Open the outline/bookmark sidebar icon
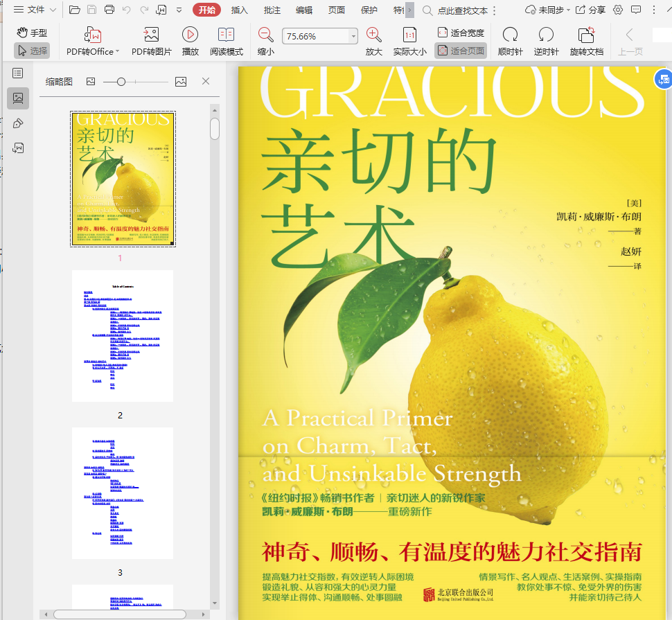672x620 pixels. pyautogui.click(x=18, y=73)
